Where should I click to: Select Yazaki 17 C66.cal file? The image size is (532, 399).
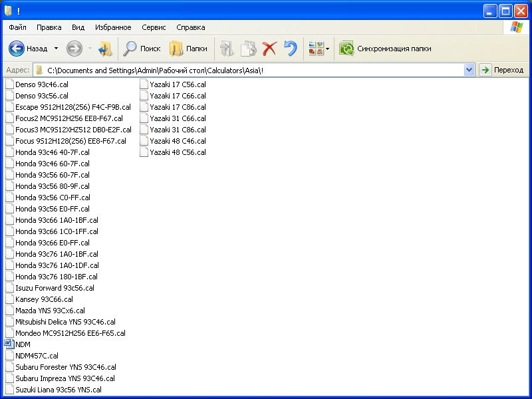click(173, 96)
